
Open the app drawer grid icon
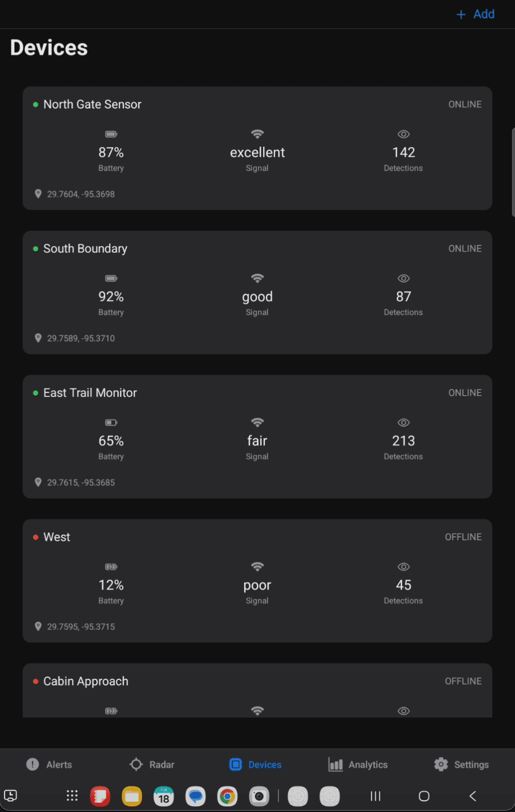pyautogui.click(x=72, y=796)
